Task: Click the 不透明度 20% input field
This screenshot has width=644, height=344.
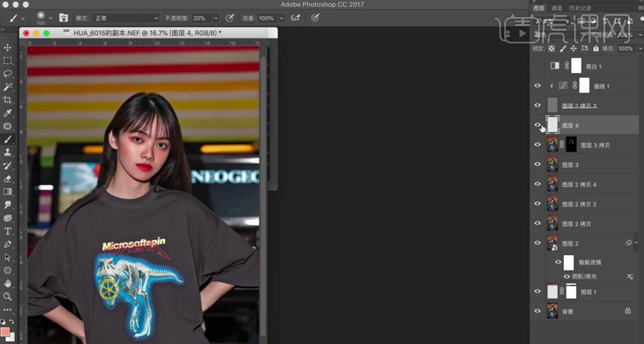Action: [x=202, y=18]
